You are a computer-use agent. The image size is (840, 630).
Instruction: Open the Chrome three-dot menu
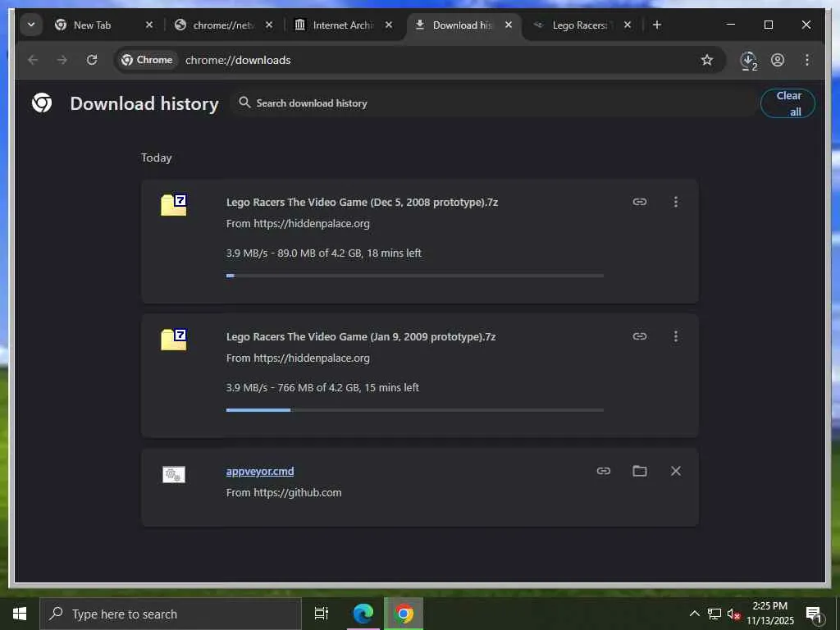pos(807,60)
